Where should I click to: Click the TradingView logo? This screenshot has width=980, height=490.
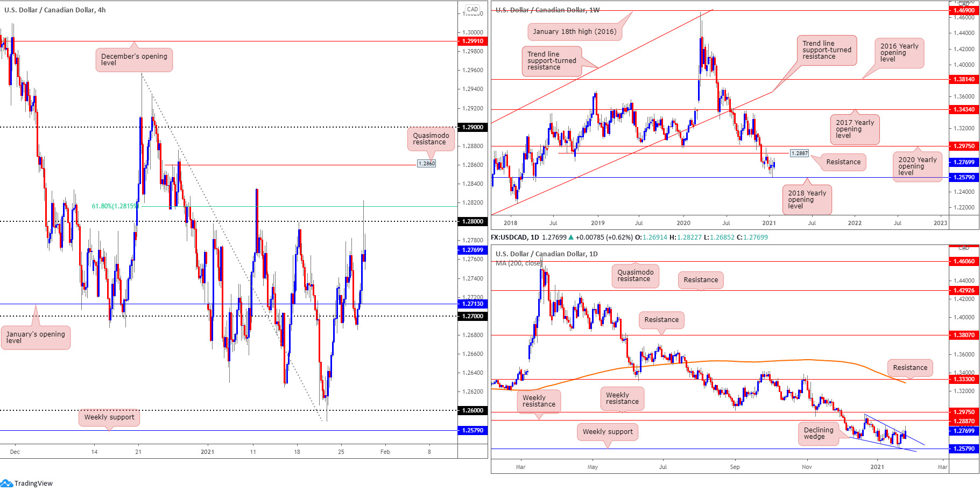27,483
